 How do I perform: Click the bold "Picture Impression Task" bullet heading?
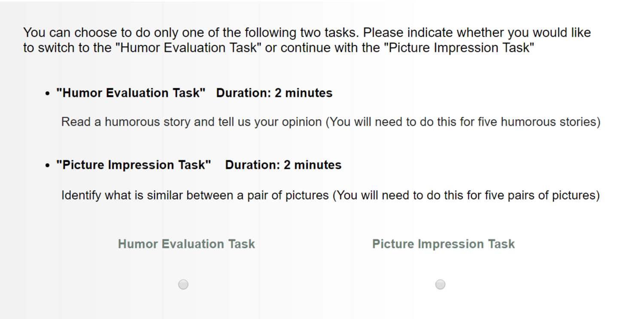[134, 165]
